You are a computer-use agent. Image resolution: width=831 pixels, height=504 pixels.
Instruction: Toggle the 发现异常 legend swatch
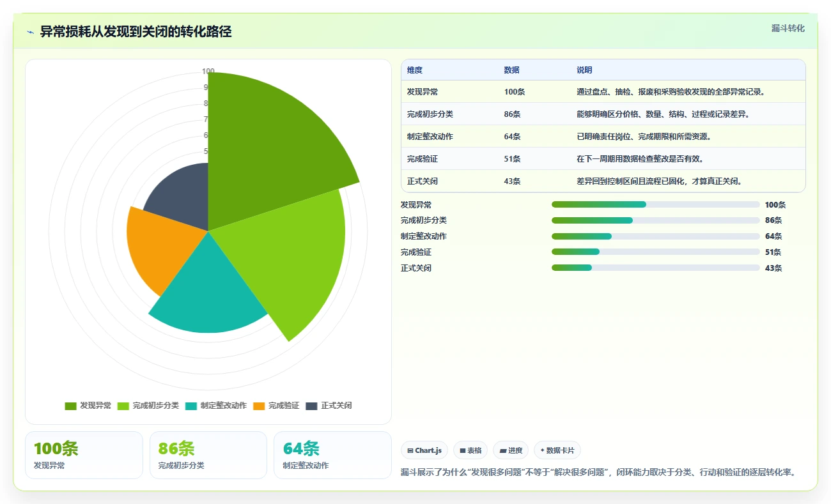coord(70,406)
